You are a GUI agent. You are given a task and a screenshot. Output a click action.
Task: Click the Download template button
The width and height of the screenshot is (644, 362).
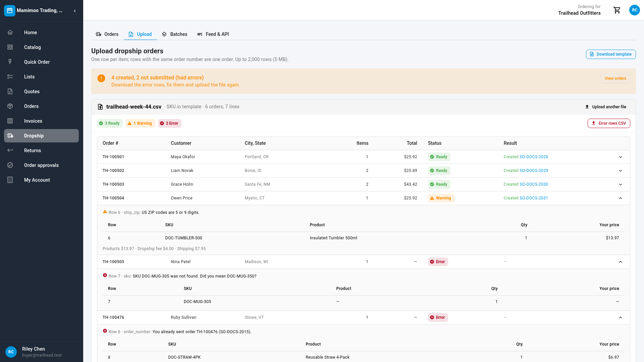point(610,54)
